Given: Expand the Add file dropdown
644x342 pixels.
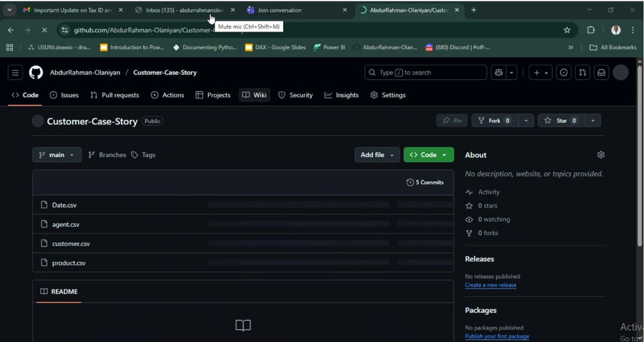Looking at the screenshot, I should tap(377, 154).
